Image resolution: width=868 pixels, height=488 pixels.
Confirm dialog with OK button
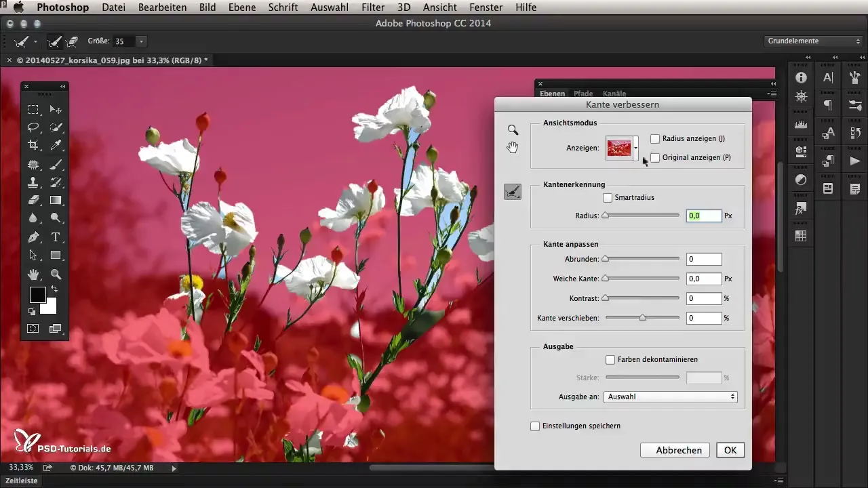coord(730,450)
